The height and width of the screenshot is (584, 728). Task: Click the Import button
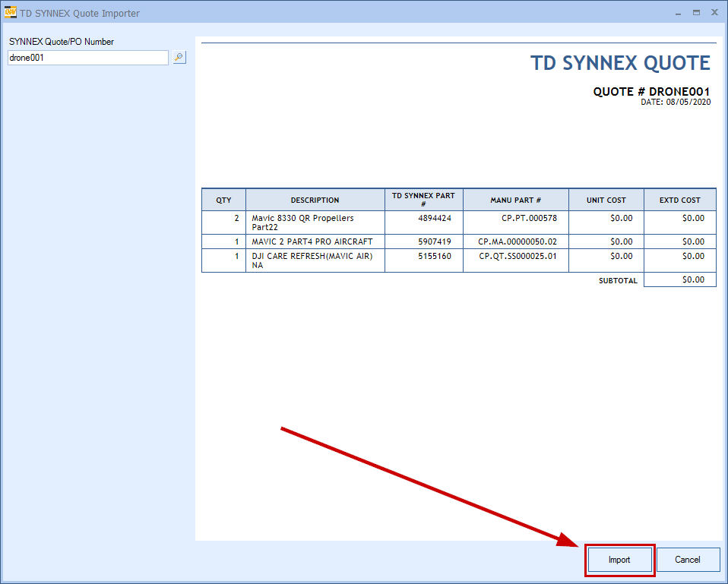coord(619,560)
